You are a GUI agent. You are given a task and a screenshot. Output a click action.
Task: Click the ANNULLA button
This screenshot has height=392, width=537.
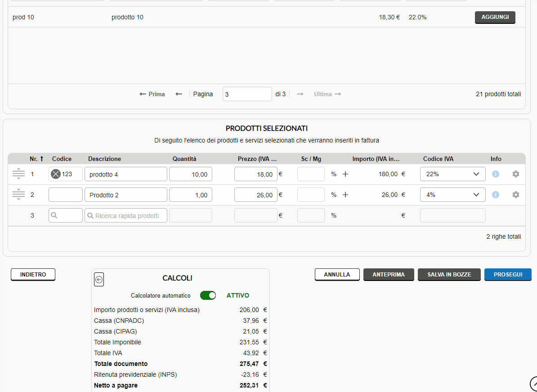337,275
